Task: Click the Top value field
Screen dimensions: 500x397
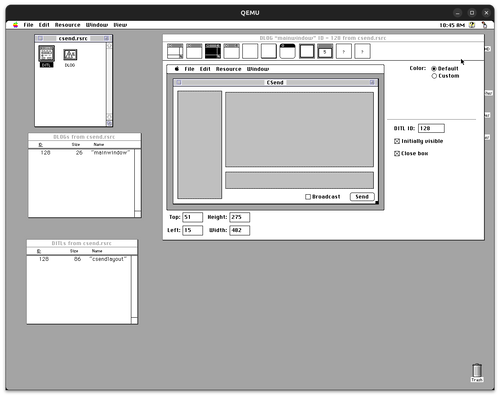Action: click(x=192, y=217)
